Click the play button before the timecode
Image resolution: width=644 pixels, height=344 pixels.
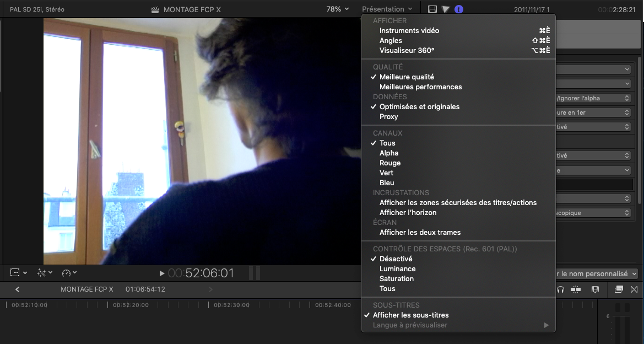pyautogui.click(x=162, y=273)
